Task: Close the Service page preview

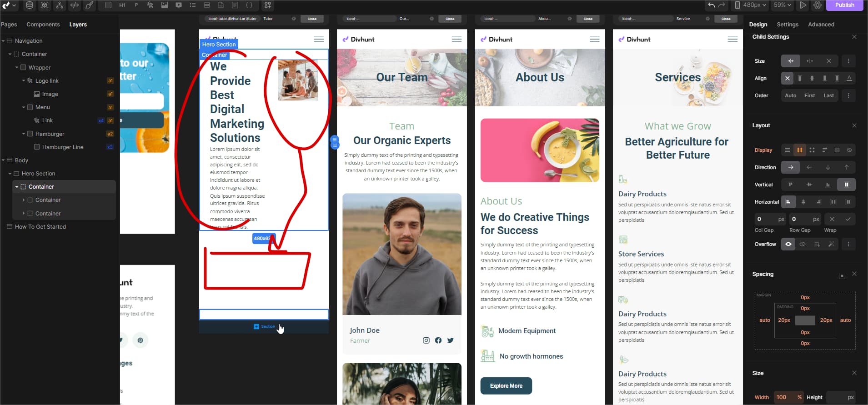Action: [726, 19]
